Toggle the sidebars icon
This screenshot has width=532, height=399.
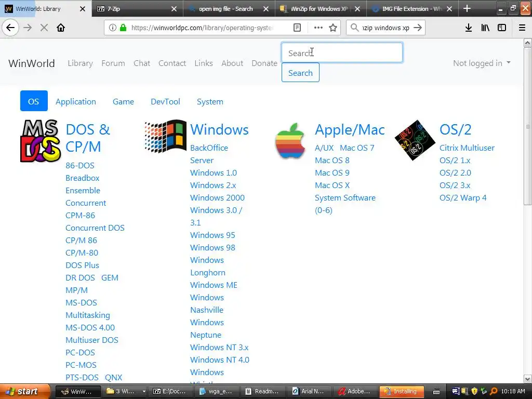pos(502,28)
